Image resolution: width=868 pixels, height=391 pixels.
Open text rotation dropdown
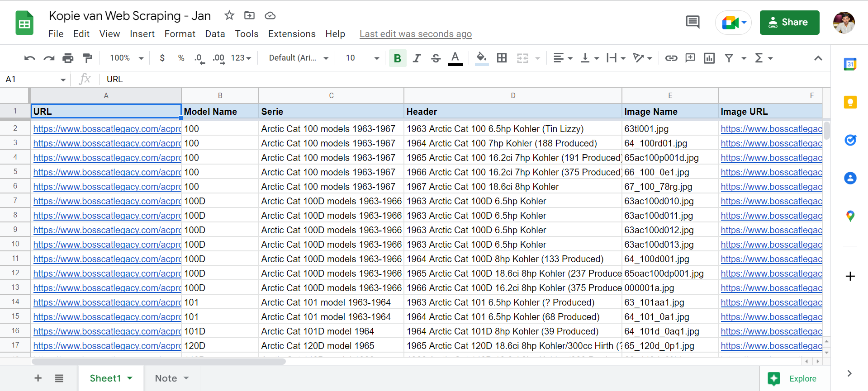(x=643, y=58)
